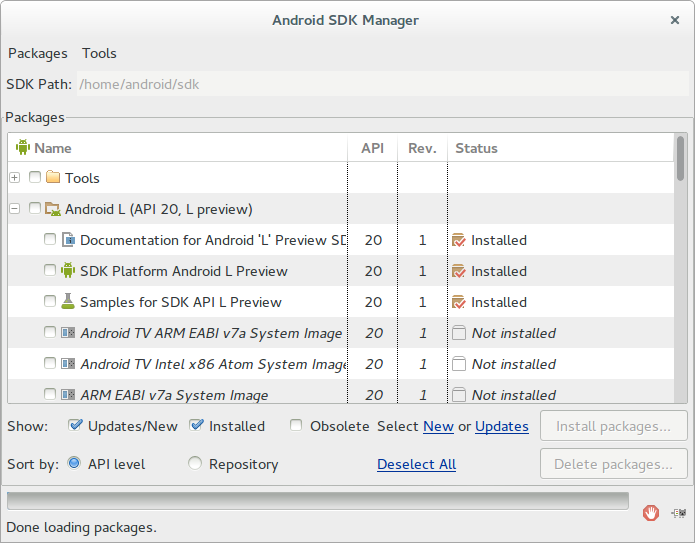Expand the Tools tree node
This screenshot has height=543, width=695.
click(x=15, y=178)
